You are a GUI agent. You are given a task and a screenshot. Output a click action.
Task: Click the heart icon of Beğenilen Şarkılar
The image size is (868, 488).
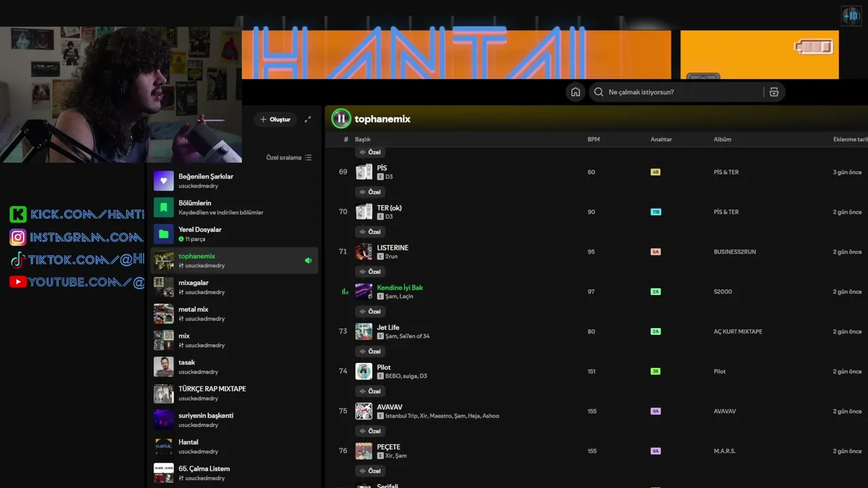tap(163, 181)
